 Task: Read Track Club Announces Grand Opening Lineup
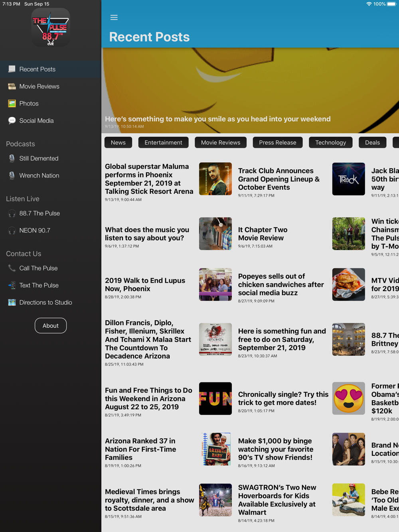point(279,179)
